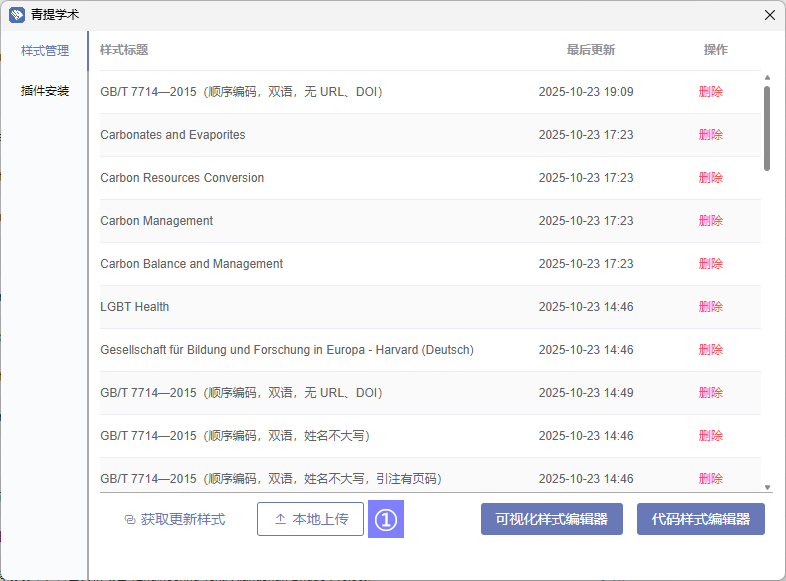Open the 可视化样式编辑器
Screen dimensions: 786x581
click(551, 520)
